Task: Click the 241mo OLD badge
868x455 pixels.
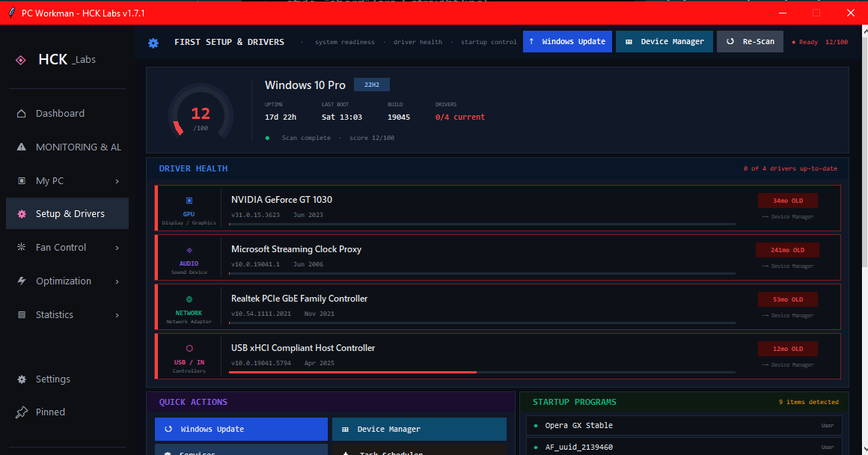Action: coord(787,250)
